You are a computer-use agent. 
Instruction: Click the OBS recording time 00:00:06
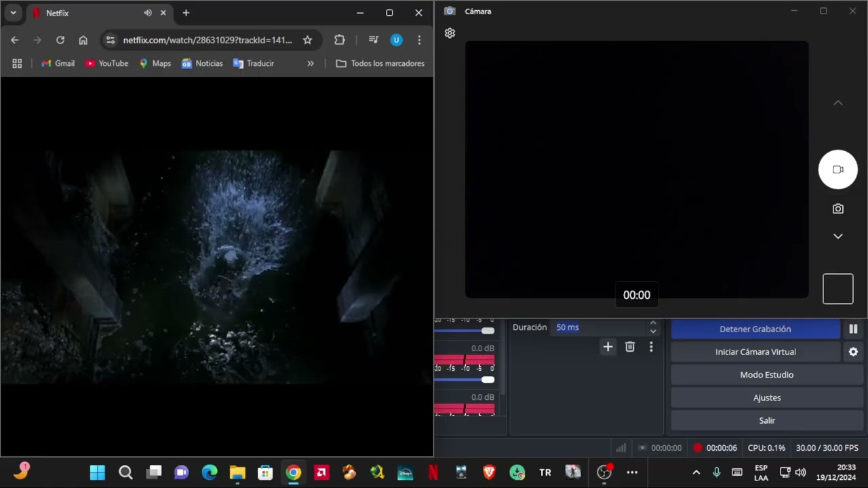pos(722,448)
